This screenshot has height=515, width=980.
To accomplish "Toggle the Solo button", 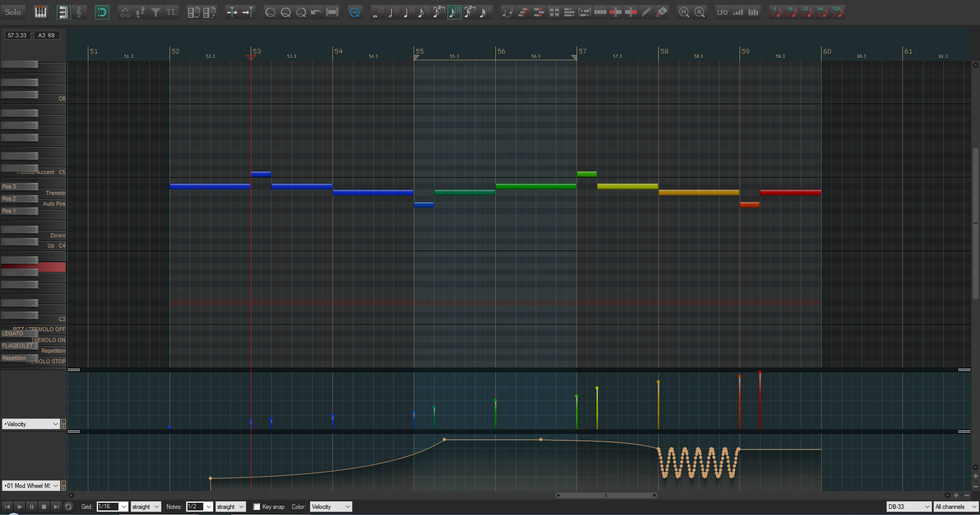I will click(x=13, y=12).
